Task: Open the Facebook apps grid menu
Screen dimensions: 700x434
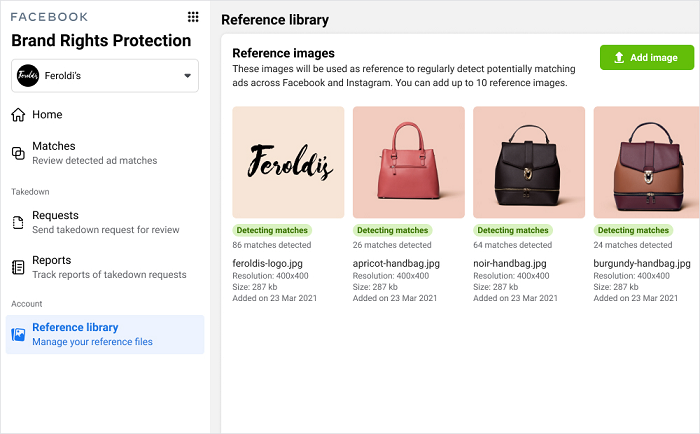Action: [x=193, y=16]
